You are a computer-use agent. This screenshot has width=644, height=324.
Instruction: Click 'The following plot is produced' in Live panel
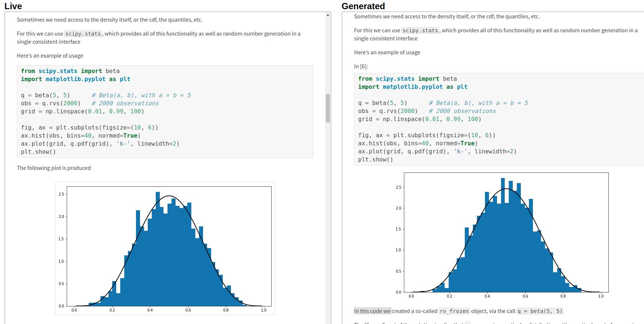point(54,168)
